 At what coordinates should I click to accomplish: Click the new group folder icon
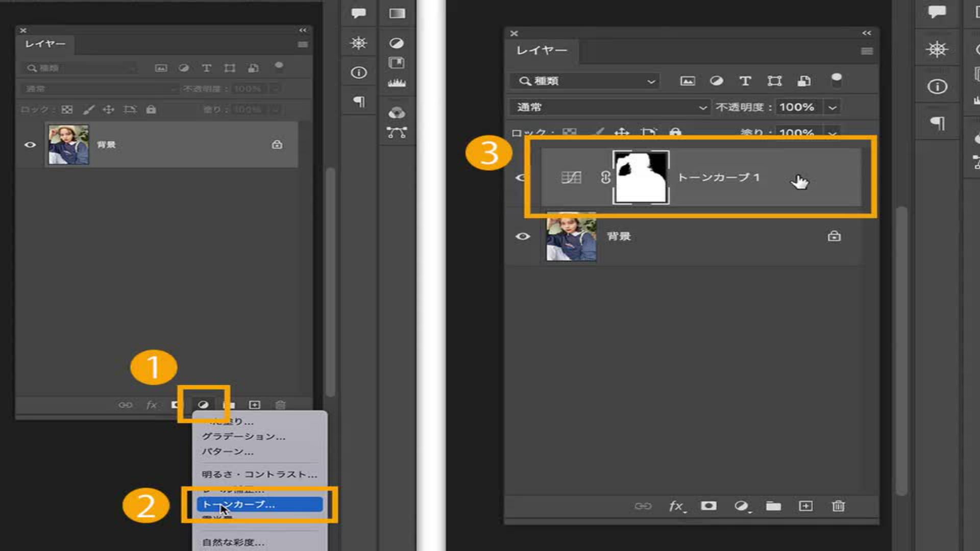(x=773, y=506)
